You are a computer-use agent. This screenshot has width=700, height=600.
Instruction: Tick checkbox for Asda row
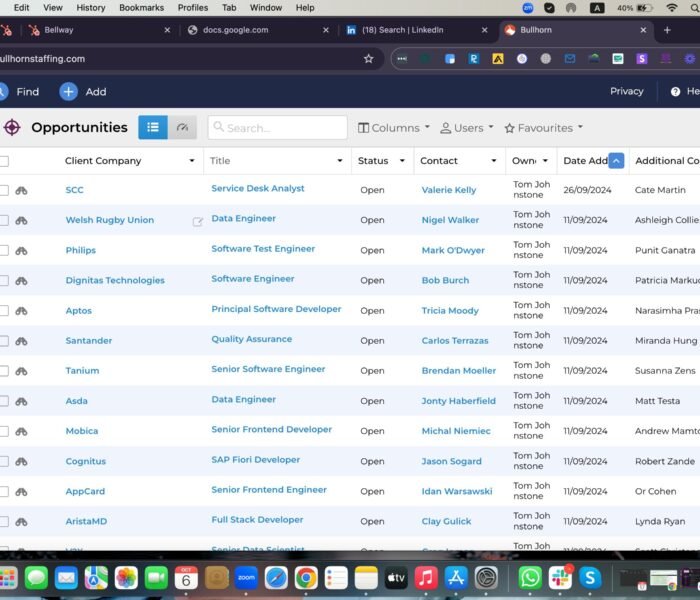click(x=4, y=401)
